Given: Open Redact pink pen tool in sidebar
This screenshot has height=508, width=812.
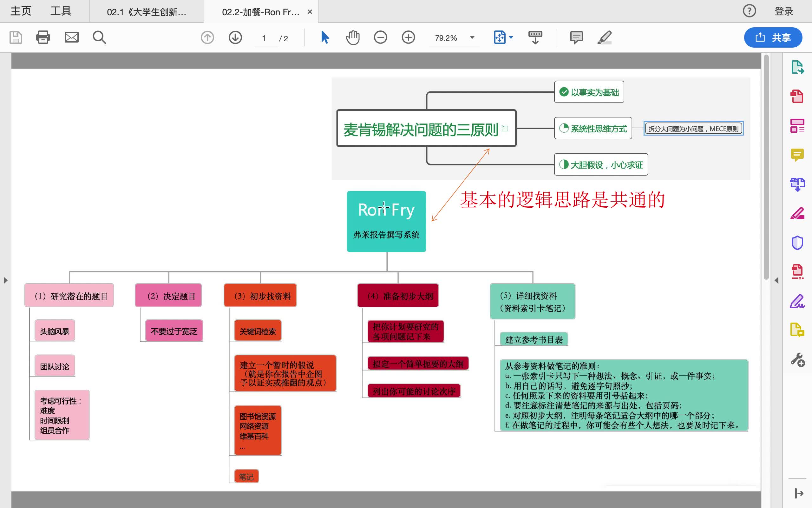Looking at the screenshot, I should click(797, 213).
